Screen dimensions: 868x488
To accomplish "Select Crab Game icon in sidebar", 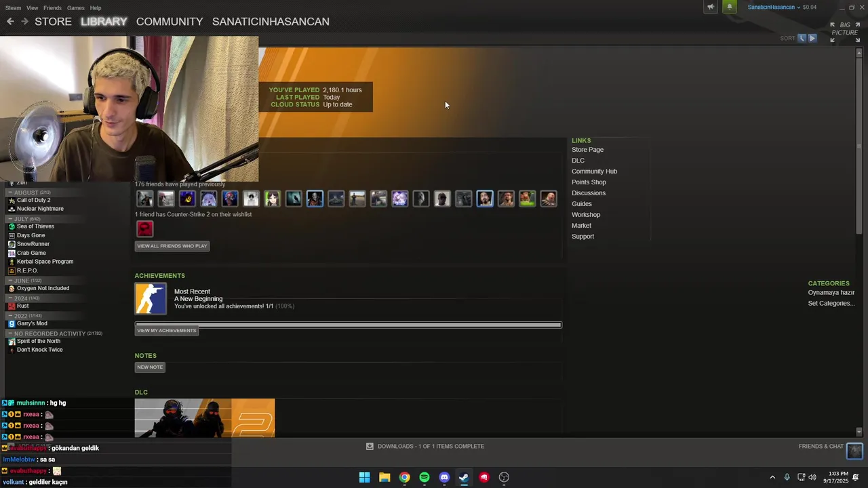I will click(x=12, y=253).
